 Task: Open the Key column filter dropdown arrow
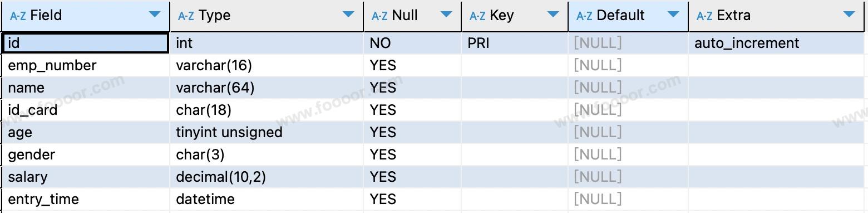tap(554, 15)
